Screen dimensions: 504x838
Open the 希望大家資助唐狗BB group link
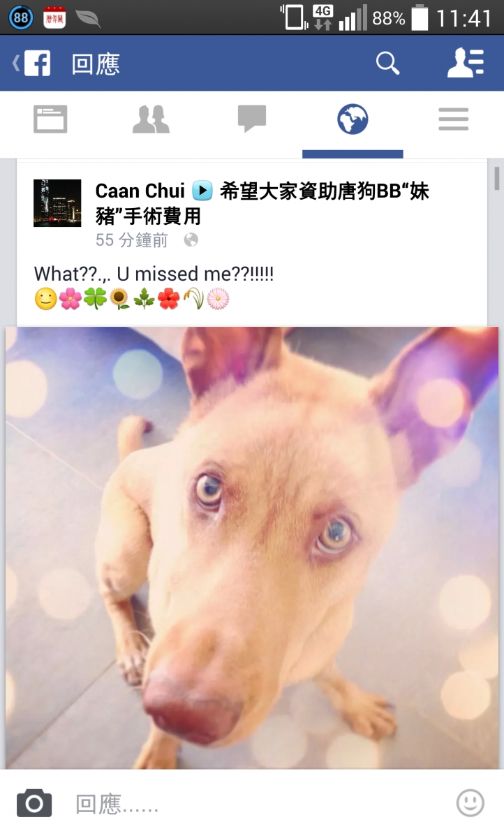click(x=324, y=203)
